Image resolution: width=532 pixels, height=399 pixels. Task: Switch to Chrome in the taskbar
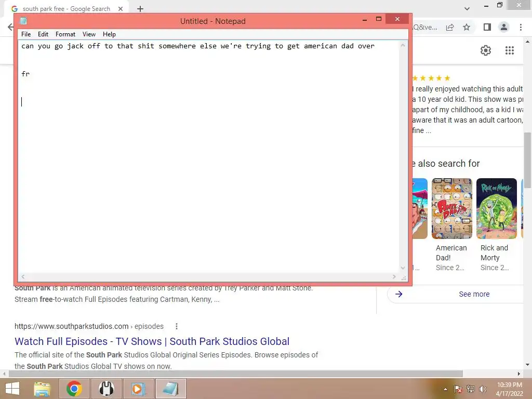pos(74,389)
